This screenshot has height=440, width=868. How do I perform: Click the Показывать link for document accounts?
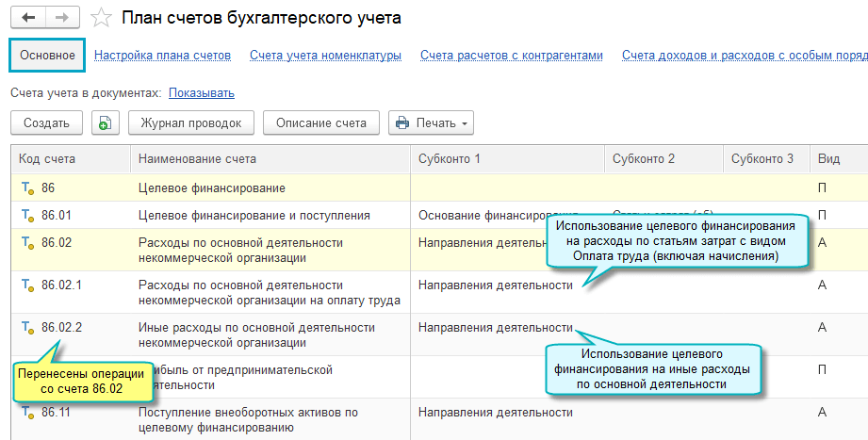point(201,92)
